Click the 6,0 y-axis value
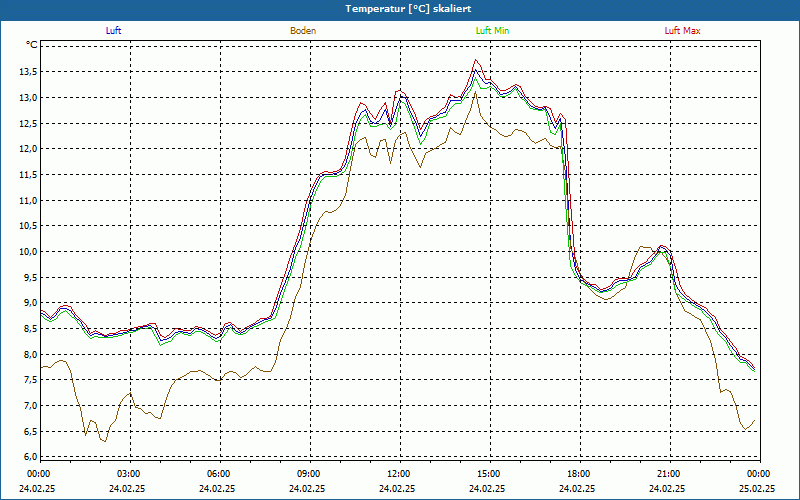Image resolution: width=800 pixels, height=500 pixels. pyautogui.click(x=31, y=457)
